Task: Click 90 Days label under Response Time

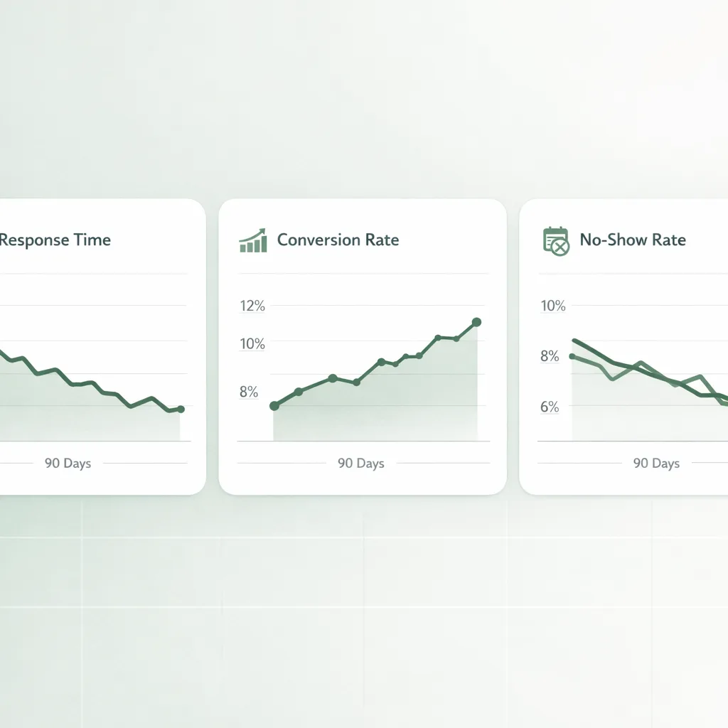Action: pyautogui.click(x=68, y=464)
